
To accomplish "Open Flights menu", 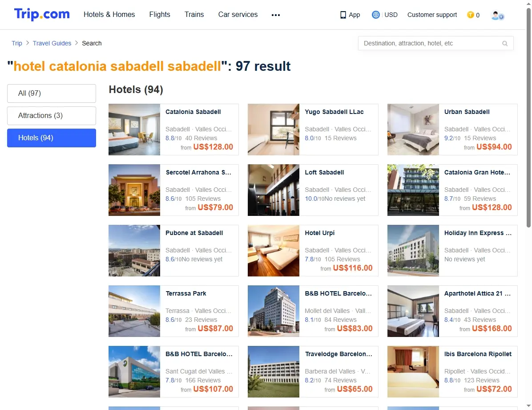I will [x=159, y=14].
